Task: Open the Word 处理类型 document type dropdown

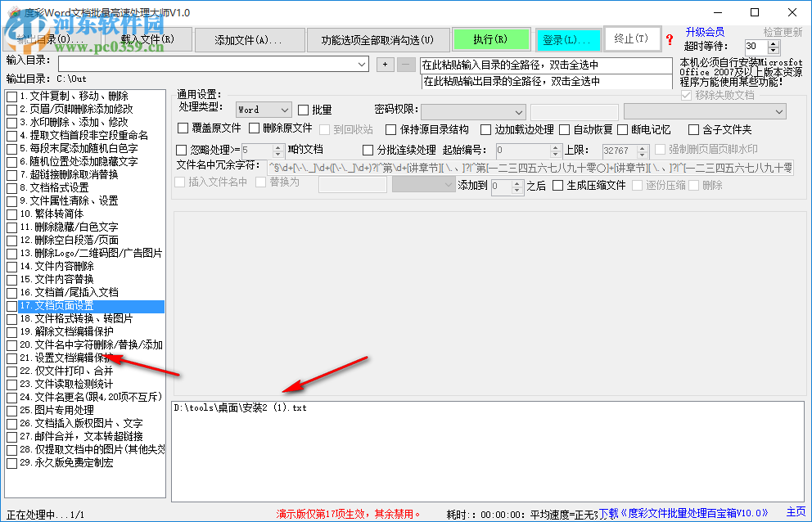Action: click(x=263, y=109)
